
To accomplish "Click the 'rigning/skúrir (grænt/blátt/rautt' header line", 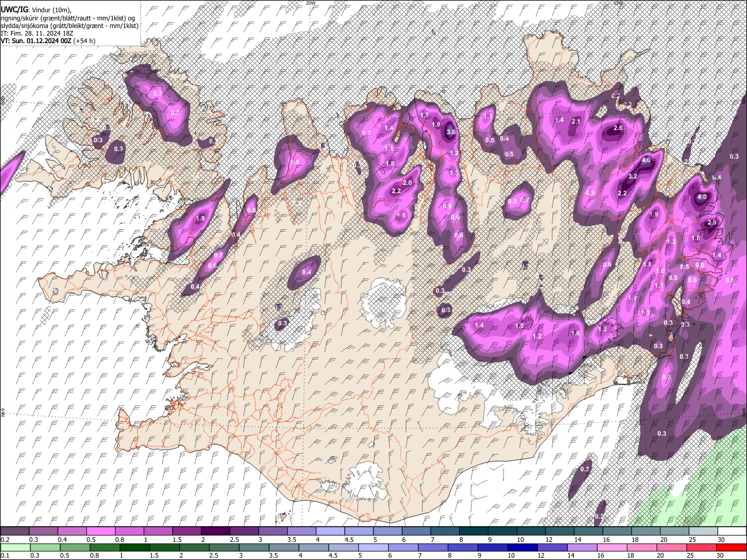I will coord(68,18).
